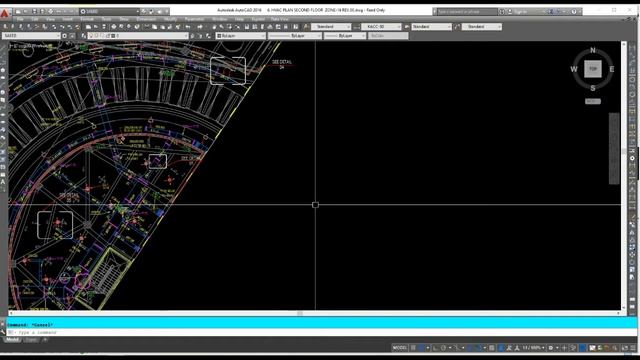This screenshot has width=640, height=360.
Task: Click the status bar Customization menu icon
Action: (633, 348)
